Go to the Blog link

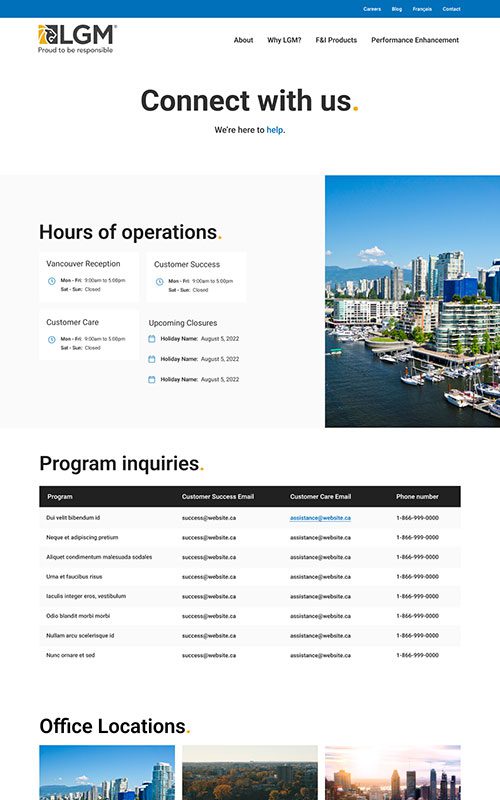pos(397,9)
